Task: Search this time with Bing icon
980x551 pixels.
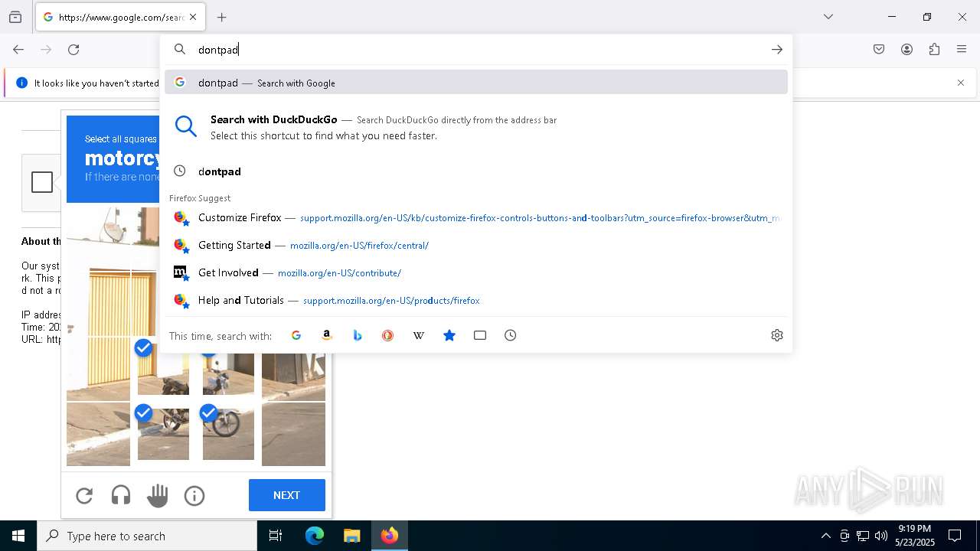Action: pyautogui.click(x=358, y=335)
